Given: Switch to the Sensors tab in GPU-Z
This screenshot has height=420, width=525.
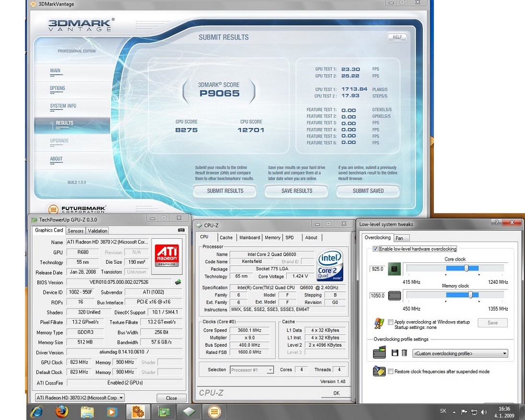Looking at the screenshot, I should (75, 231).
